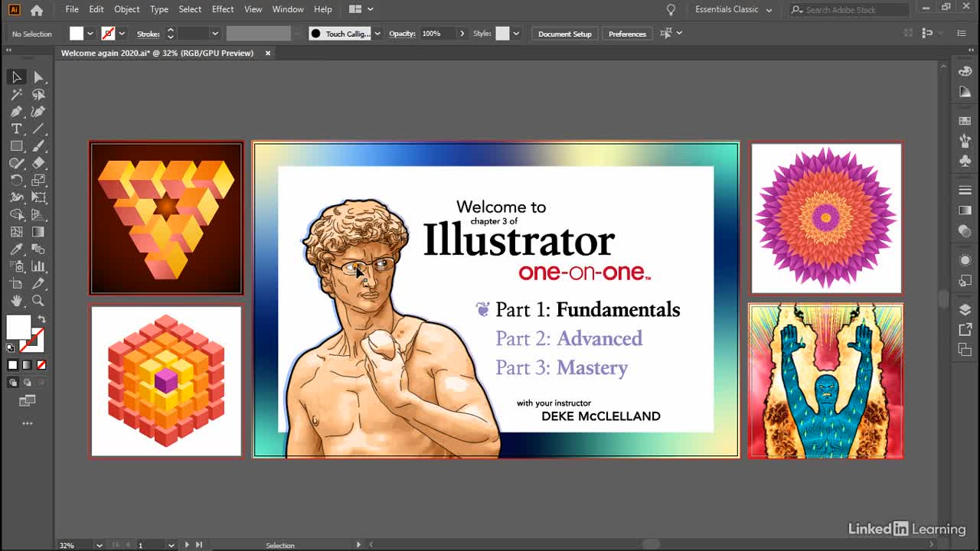Select the Column Graph tool
This screenshot has height=551, width=980.
[x=38, y=266]
